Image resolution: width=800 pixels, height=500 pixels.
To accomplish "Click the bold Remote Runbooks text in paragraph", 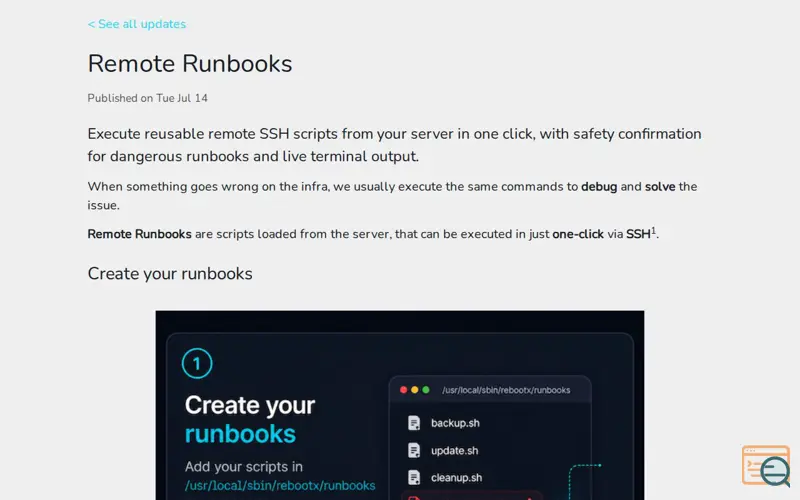I will click(x=139, y=234).
